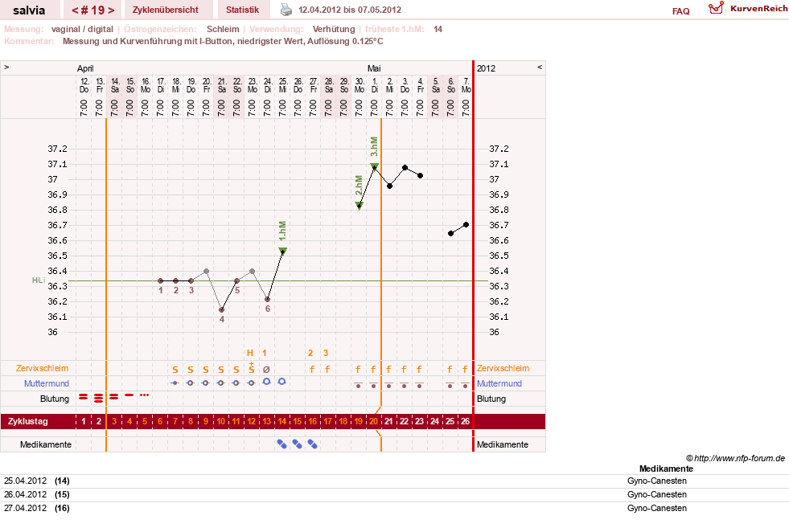This screenshot has width=789, height=532.
Task: Click the 2.hM green triangle marker
Action: [x=360, y=205]
